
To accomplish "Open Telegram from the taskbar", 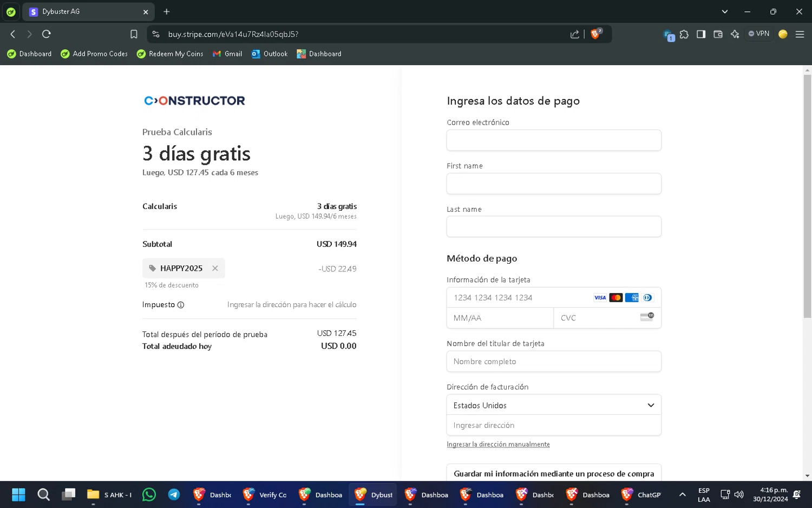I will 174,494.
